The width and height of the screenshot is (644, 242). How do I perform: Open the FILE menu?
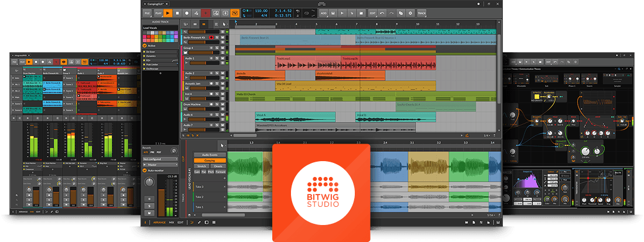[147, 12]
